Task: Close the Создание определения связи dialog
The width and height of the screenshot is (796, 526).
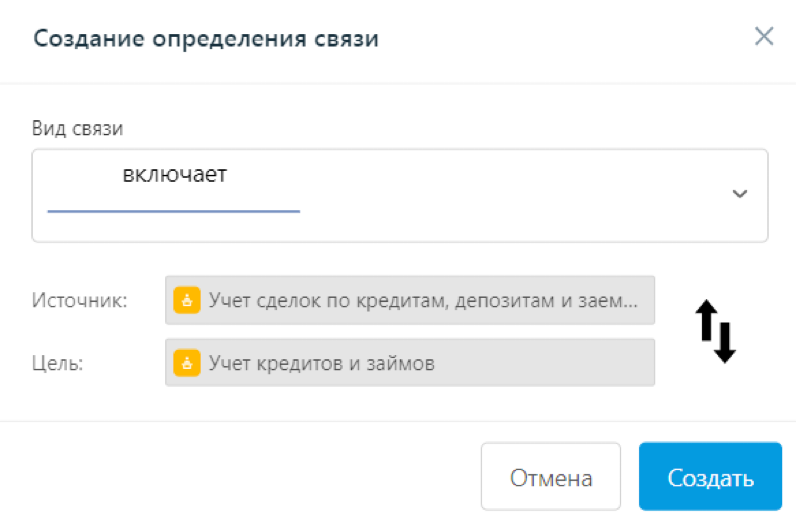Action: tap(764, 38)
